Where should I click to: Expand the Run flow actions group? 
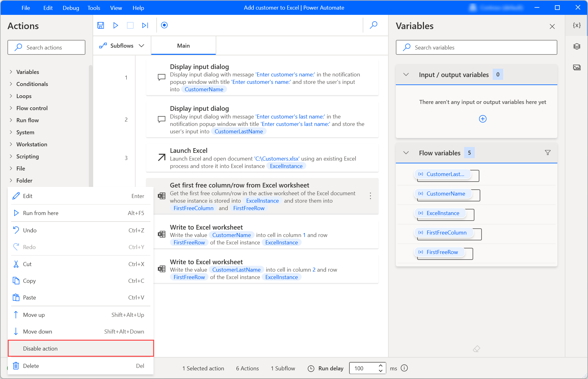click(x=11, y=120)
